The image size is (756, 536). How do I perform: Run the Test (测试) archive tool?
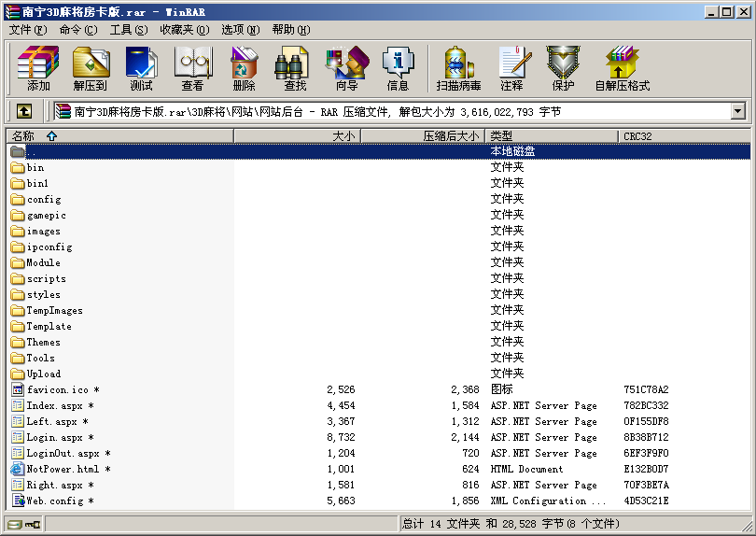141,68
